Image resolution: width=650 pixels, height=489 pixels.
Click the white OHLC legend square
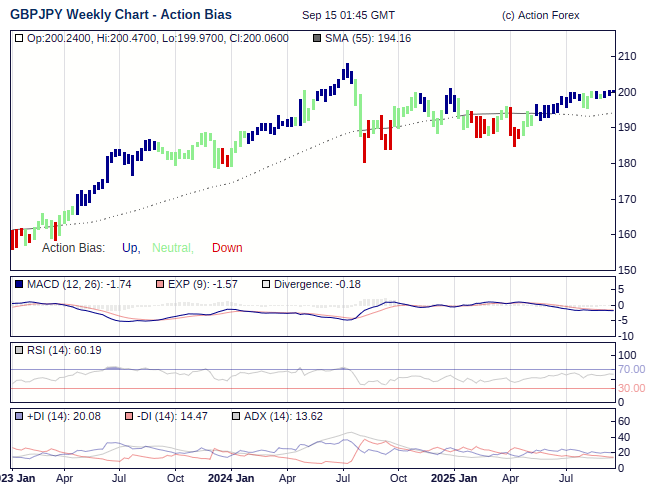coord(20,38)
